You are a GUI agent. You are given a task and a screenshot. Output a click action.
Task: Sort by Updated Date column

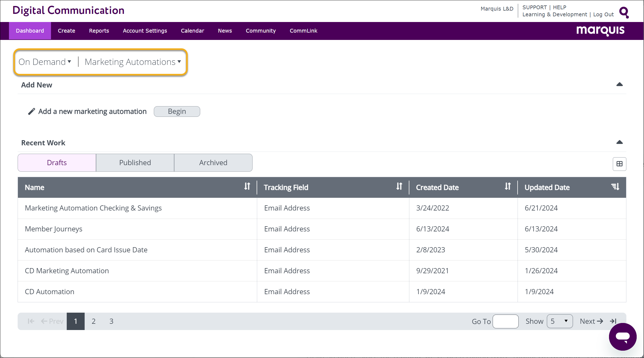point(615,187)
